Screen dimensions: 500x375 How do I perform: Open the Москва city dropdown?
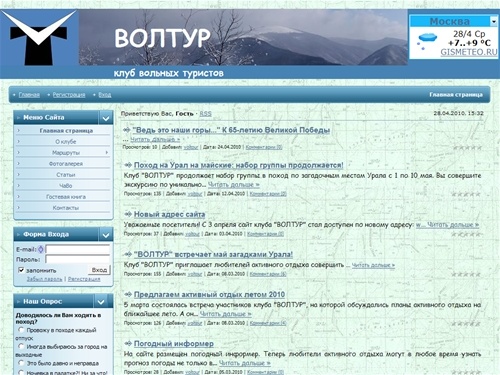[x=494, y=21]
